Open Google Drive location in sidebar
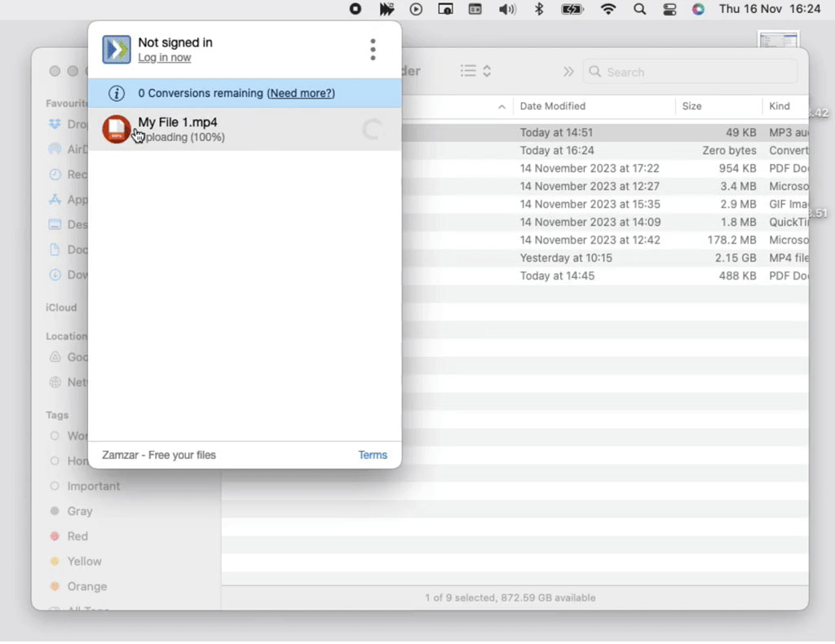Viewport: 835px width, 644px height. tap(68, 357)
